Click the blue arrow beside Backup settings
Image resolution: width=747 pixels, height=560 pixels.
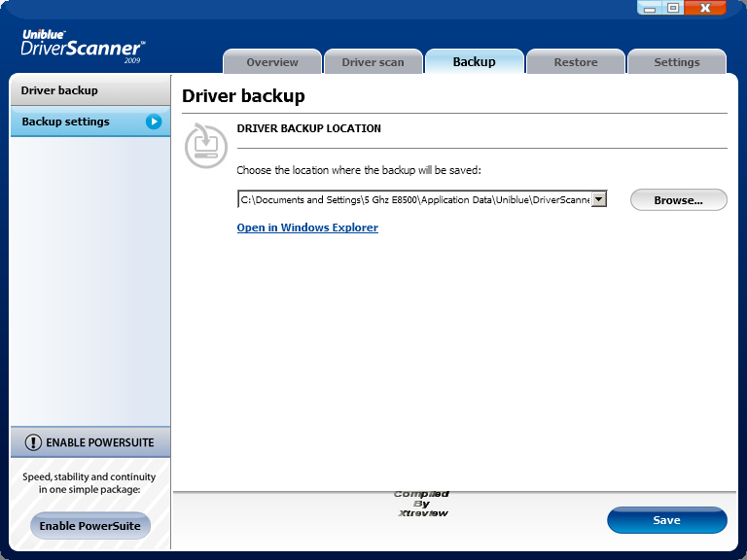coord(154,122)
